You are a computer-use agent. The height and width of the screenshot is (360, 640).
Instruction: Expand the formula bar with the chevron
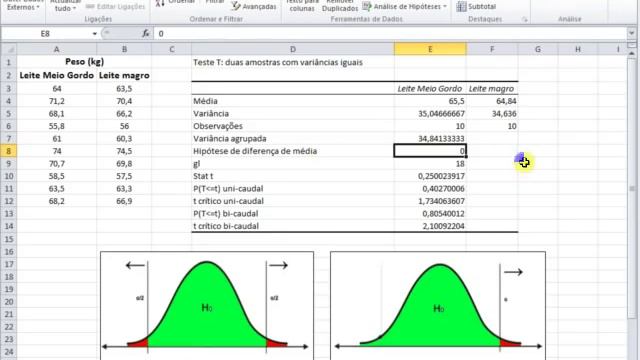point(631,33)
